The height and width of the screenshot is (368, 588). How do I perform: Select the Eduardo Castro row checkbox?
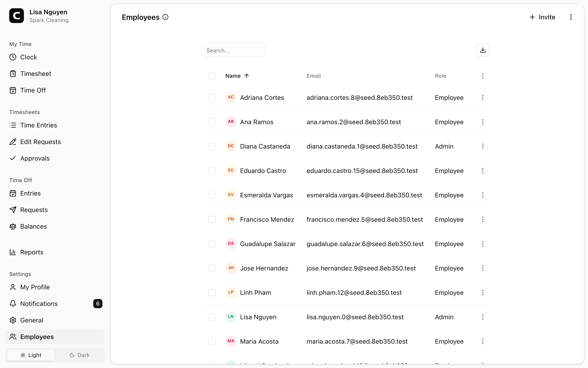(212, 171)
